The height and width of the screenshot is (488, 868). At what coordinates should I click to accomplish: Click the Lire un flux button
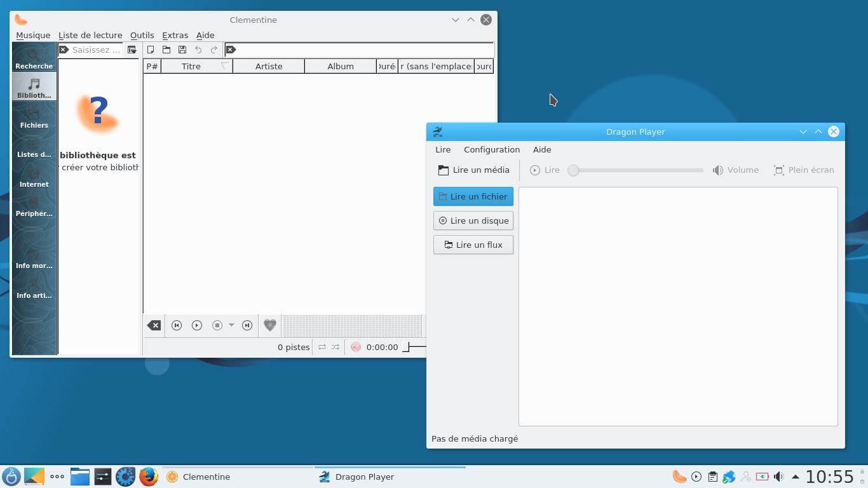[473, 245]
